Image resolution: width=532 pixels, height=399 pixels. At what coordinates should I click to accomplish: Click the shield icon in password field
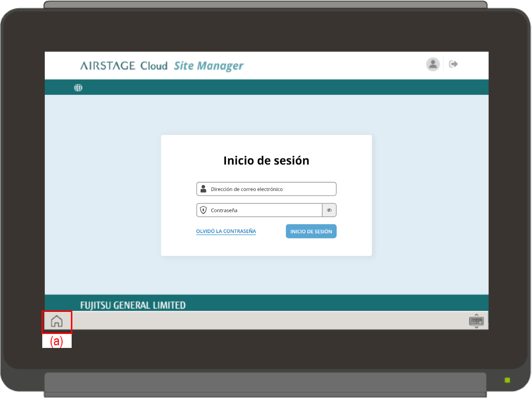[203, 210]
